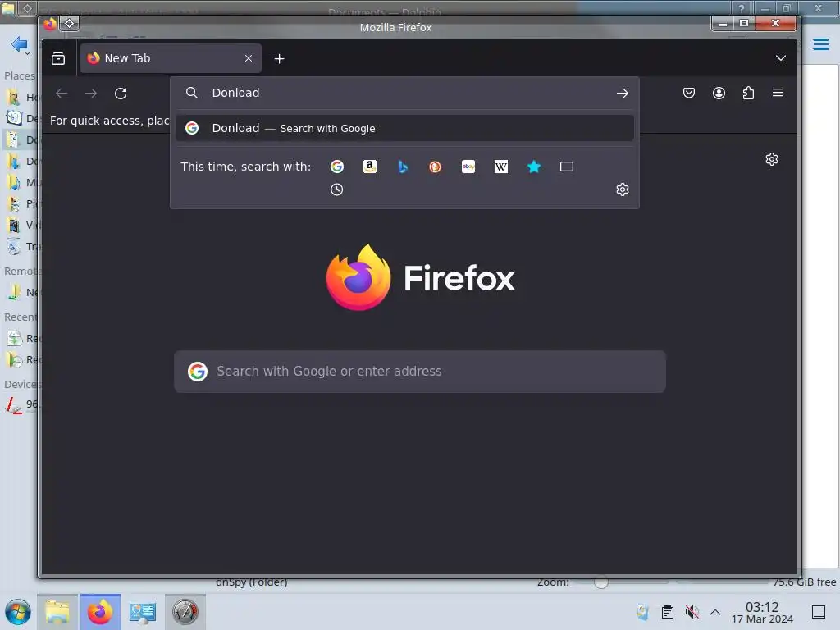Open the first system tray icon left of clipboard
Image resolution: width=840 pixels, height=630 pixels.
coord(642,612)
